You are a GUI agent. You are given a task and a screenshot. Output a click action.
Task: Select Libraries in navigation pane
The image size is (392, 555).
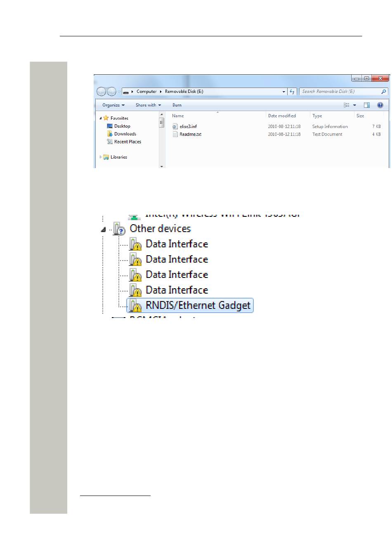[119, 157]
